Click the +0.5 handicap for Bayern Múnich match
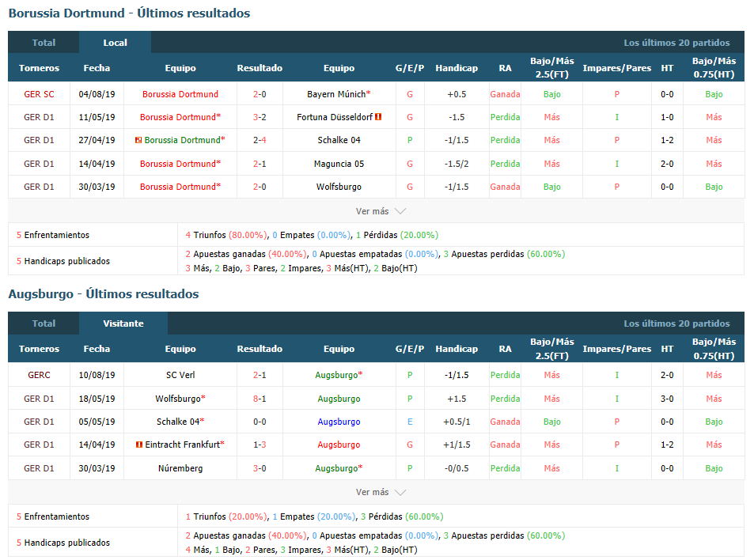 pos(457,94)
